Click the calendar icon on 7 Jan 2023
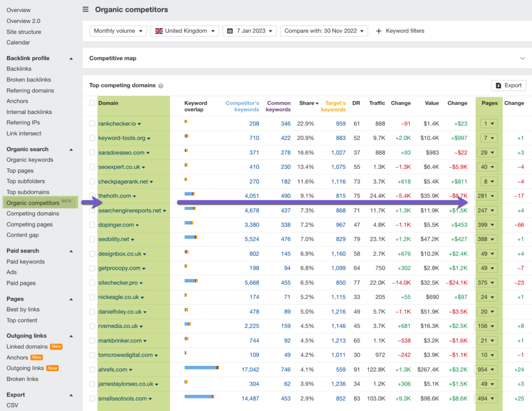This screenshot has width=532, height=411. 230,31
